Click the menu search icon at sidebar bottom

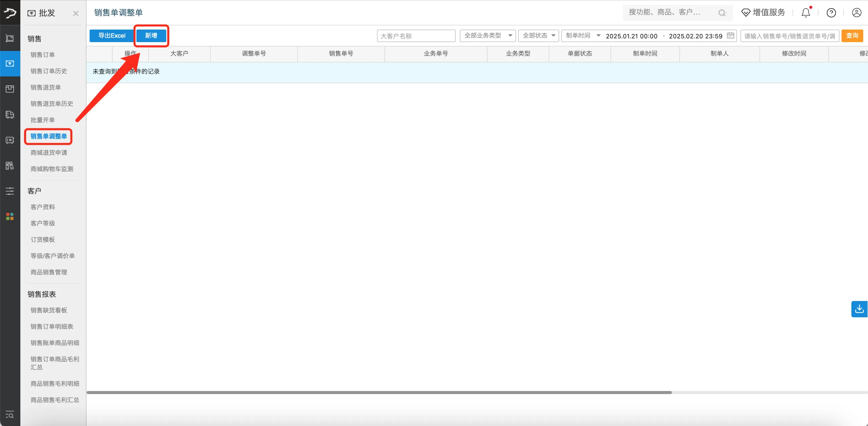[x=10, y=415]
